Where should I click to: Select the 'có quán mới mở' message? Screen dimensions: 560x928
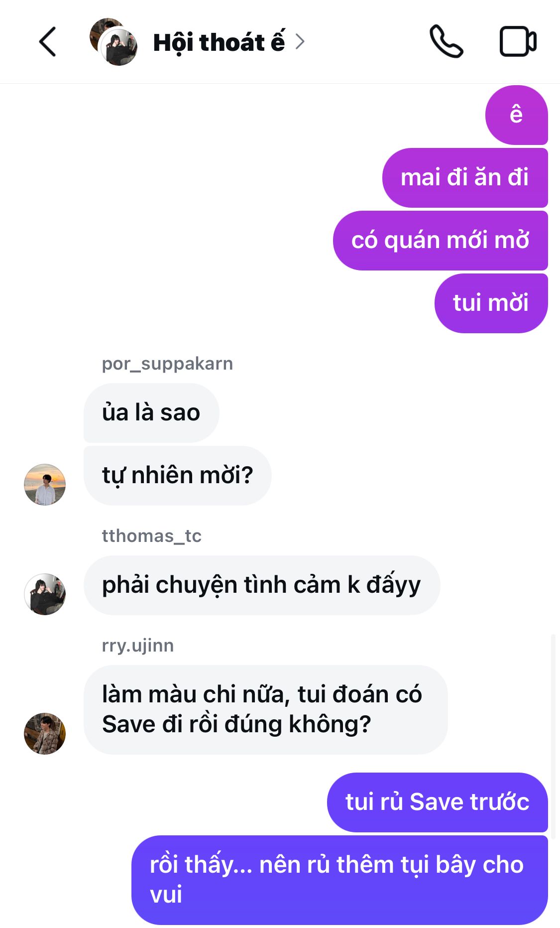pyautogui.click(x=441, y=241)
